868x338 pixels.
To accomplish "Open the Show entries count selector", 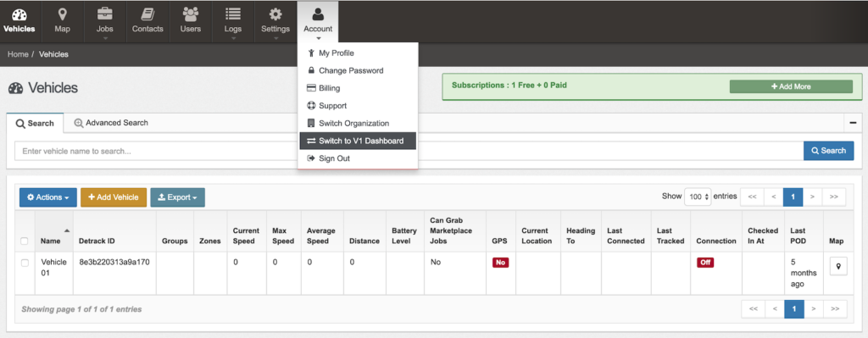I will (x=698, y=197).
